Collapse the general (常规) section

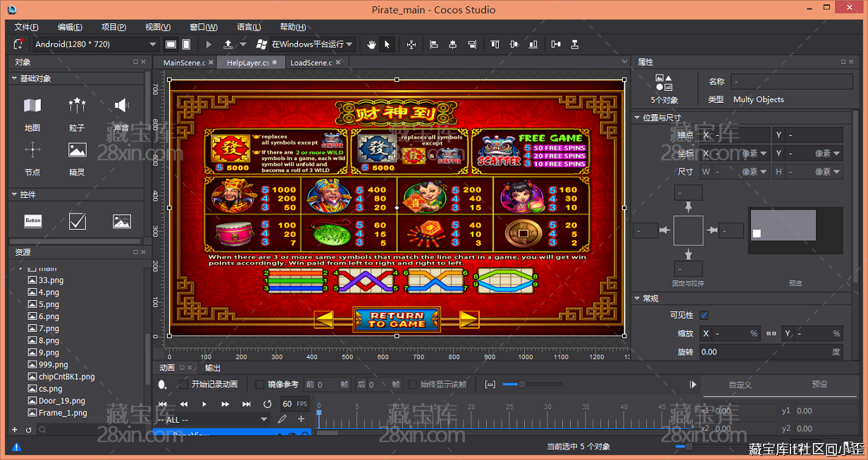click(x=637, y=299)
